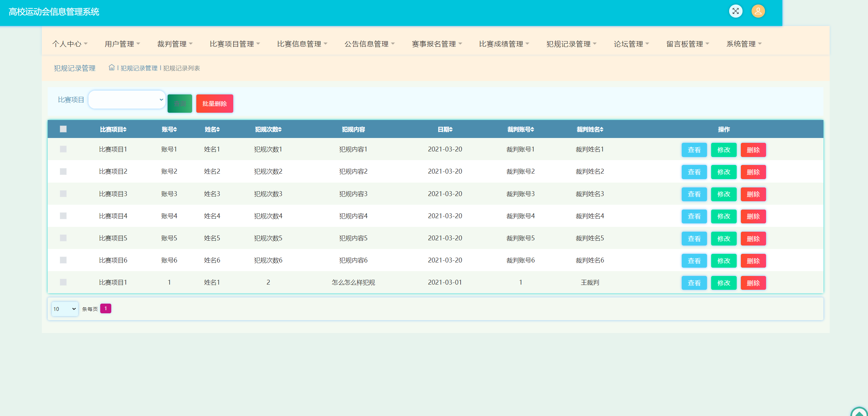Viewport: 868px width, 416px height.
Task: Open the user avatar profile icon
Action: (x=758, y=11)
